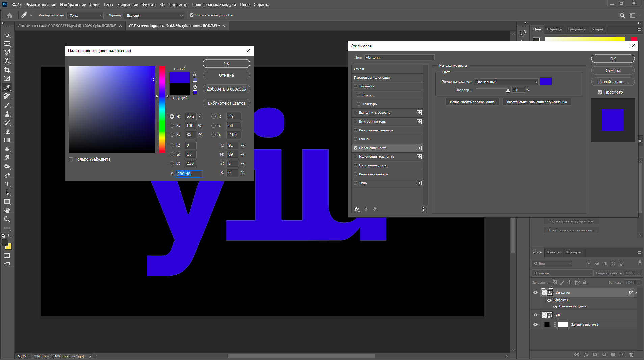Viewport: 644px width, 360px height.
Task: Toggle Показать кольцо пробы checkbox
Action: pos(192,15)
